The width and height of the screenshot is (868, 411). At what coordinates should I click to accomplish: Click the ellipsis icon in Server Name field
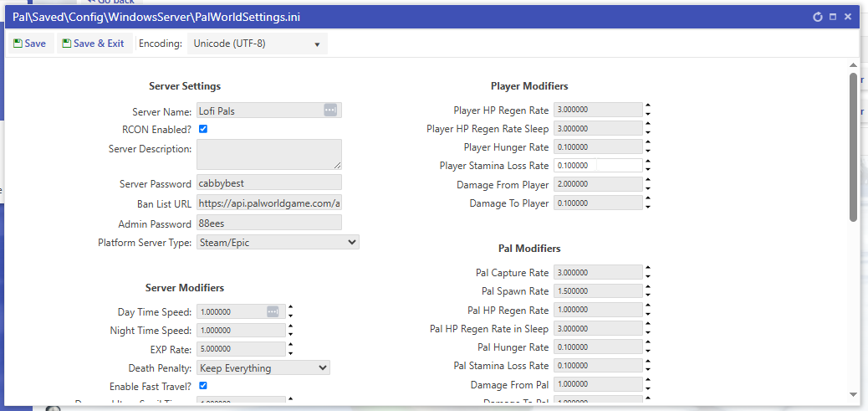pos(330,110)
